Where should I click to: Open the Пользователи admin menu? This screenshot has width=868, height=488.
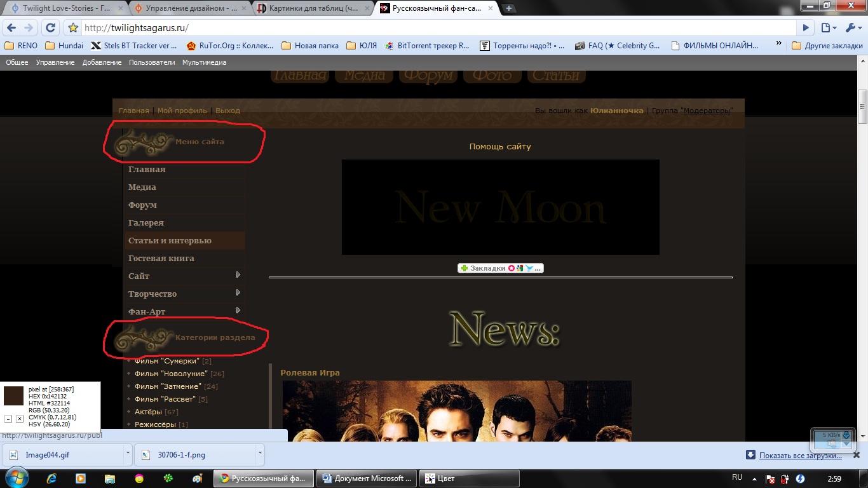152,62
